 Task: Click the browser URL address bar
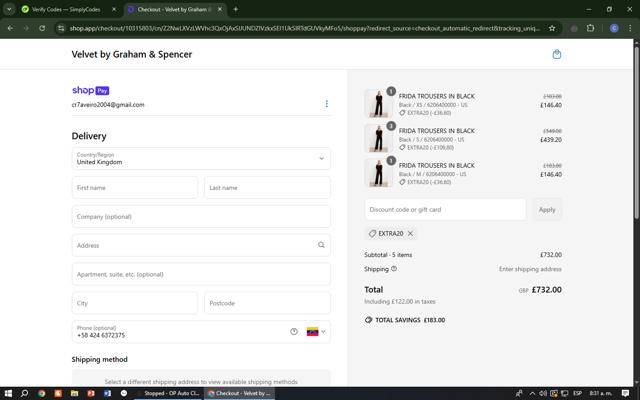click(x=304, y=28)
